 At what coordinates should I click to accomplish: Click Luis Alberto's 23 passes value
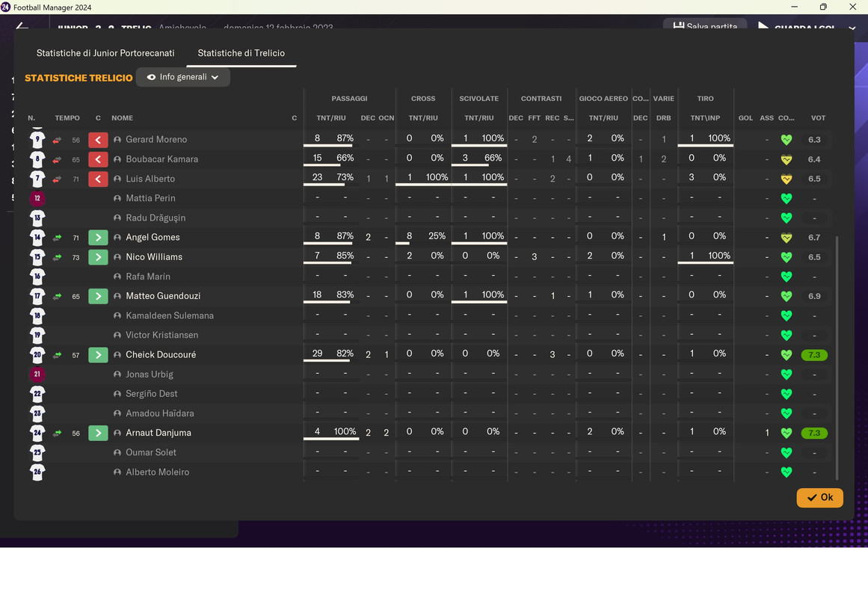coord(317,177)
